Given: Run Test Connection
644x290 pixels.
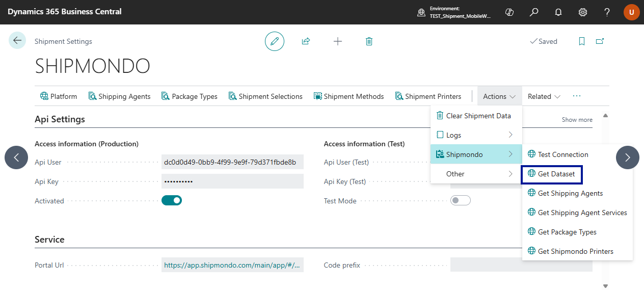Looking at the screenshot, I should [x=577, y=154].
